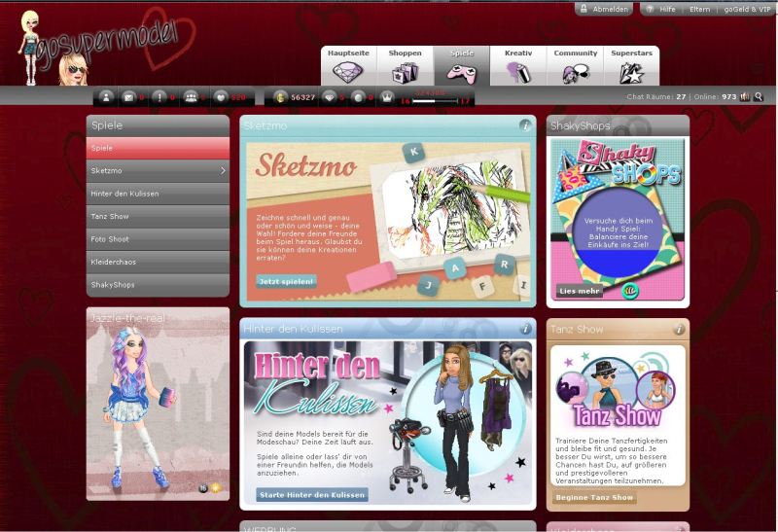Click the exclamation notifications icon
Image resolution: width=778 pixels, height=532 pixels.
click(x=159, y=97)
